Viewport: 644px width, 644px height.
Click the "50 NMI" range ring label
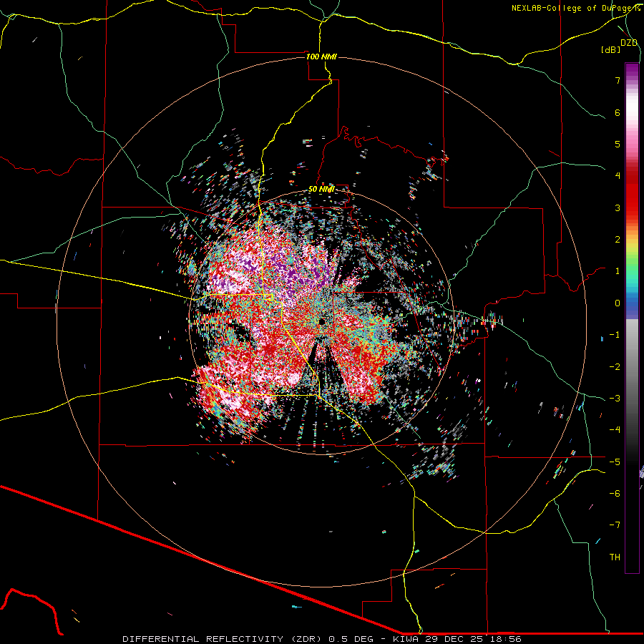[x=321, y=190]
